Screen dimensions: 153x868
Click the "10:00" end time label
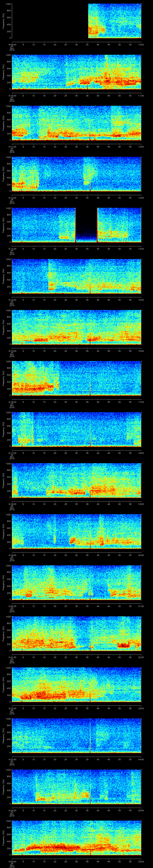click(x=141, y=44)
